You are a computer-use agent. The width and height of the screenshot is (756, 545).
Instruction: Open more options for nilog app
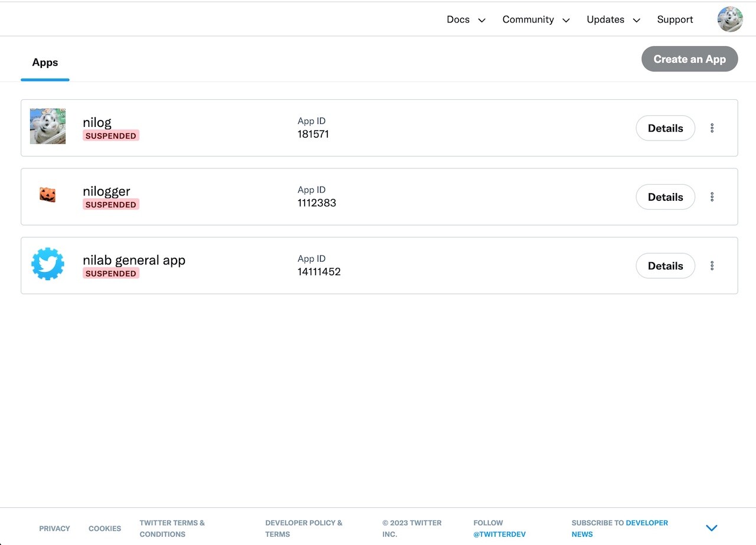712,128
